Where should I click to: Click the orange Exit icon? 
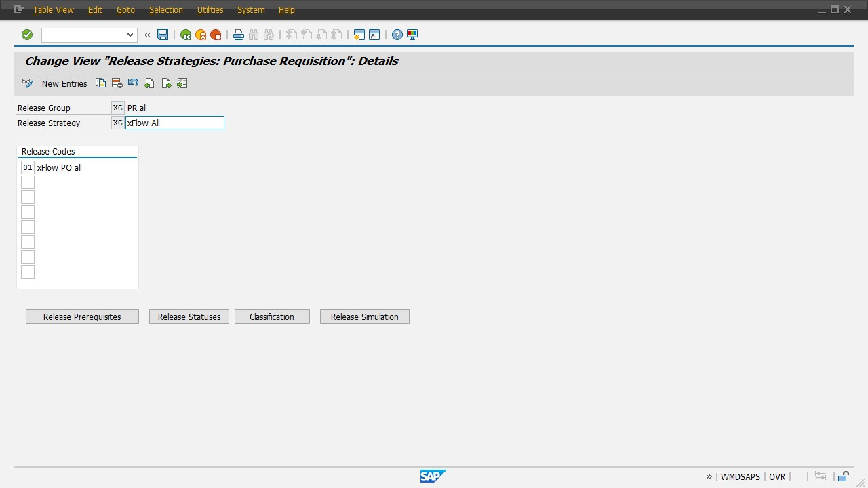point(201,35)
